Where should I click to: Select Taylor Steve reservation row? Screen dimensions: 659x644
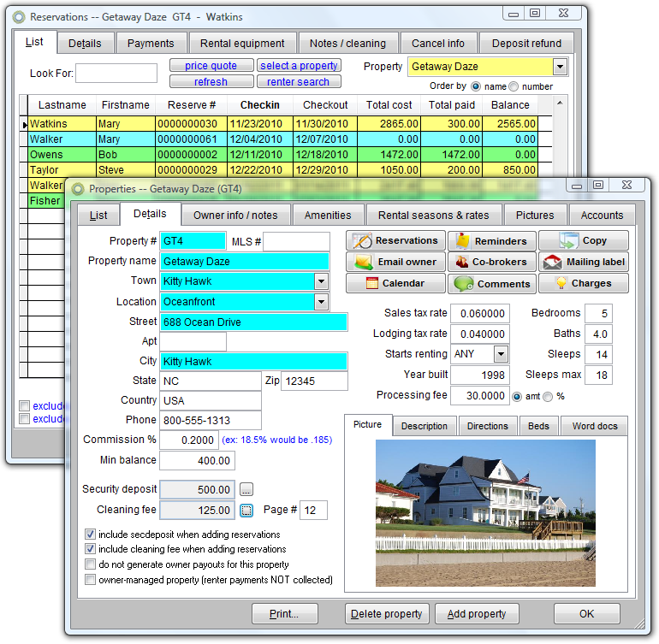tap(282, 169)
